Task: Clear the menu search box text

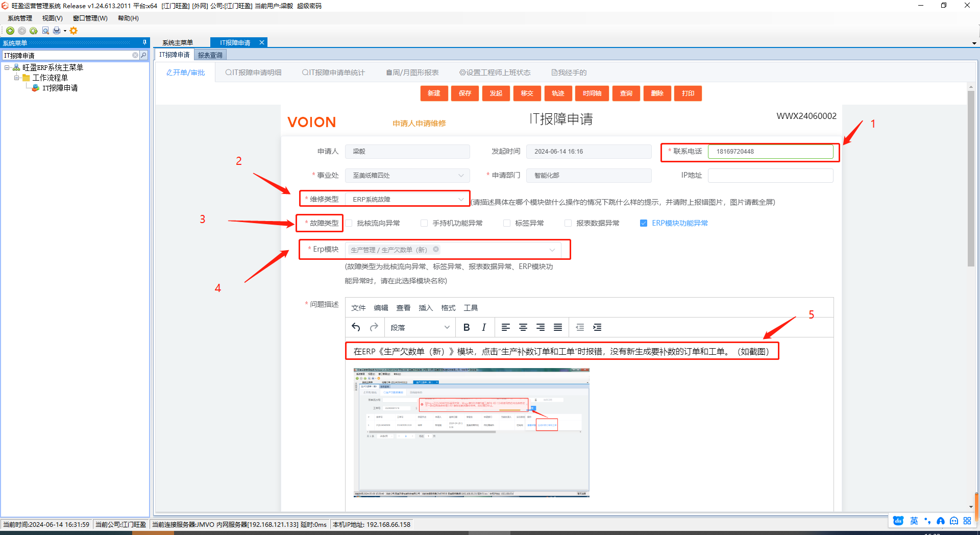Action: coord(135,55)
